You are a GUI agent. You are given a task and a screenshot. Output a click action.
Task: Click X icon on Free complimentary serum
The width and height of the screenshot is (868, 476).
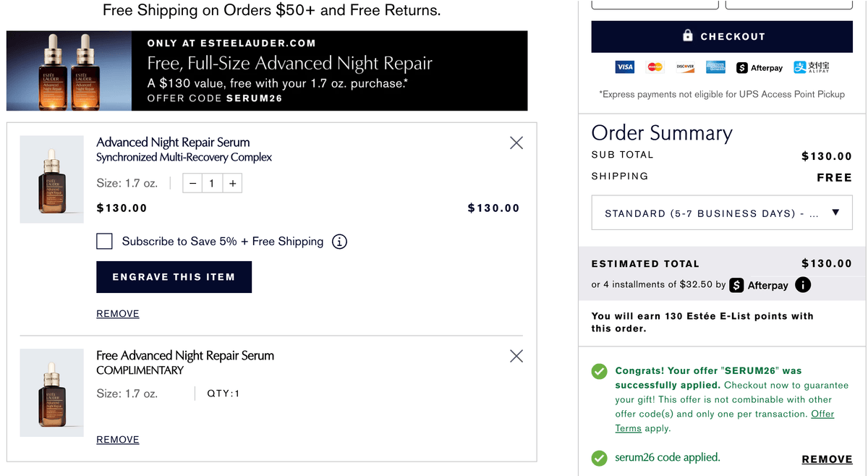[516, 356]
